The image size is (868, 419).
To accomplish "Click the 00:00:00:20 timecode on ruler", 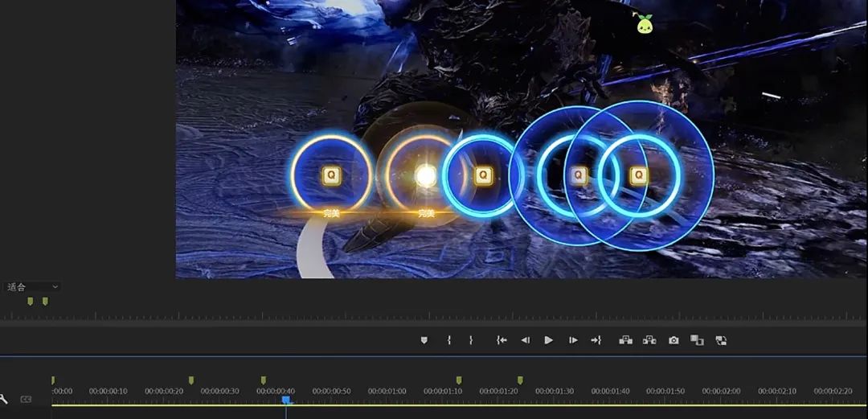I will 164,392.
